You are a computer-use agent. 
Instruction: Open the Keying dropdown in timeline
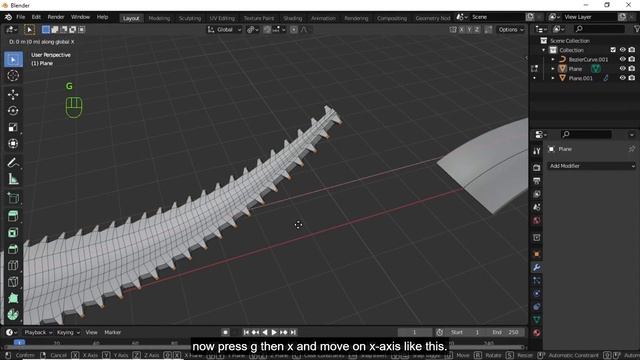(x=68, y=332)
